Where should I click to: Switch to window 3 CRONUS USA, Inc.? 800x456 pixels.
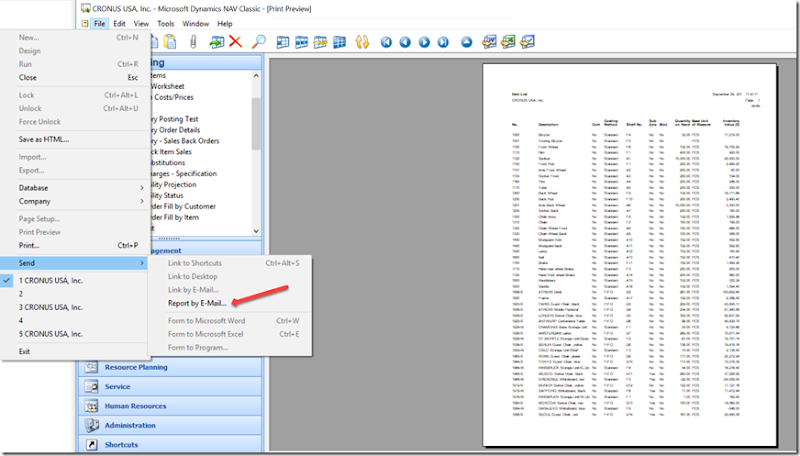pyautogui.click(x=75, y=307)
